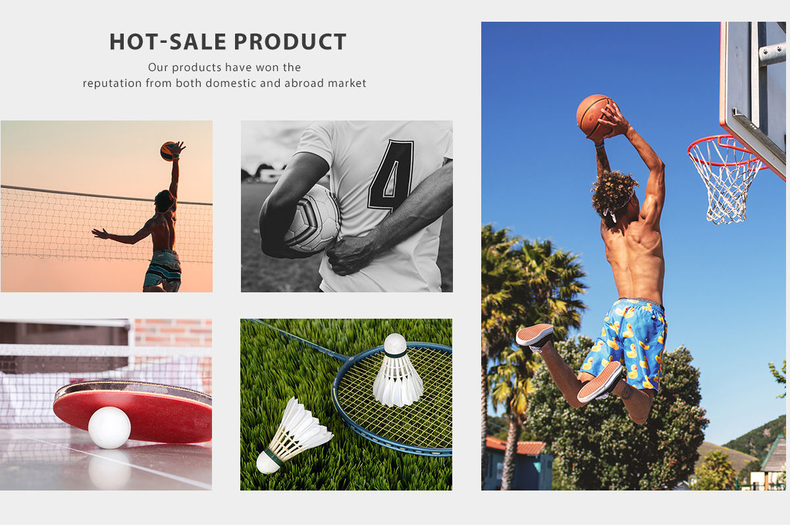The width and height of the screenshot is (790, 532).
Task: Click the shuttlecock lying on grass
Action: pos(294,436)
